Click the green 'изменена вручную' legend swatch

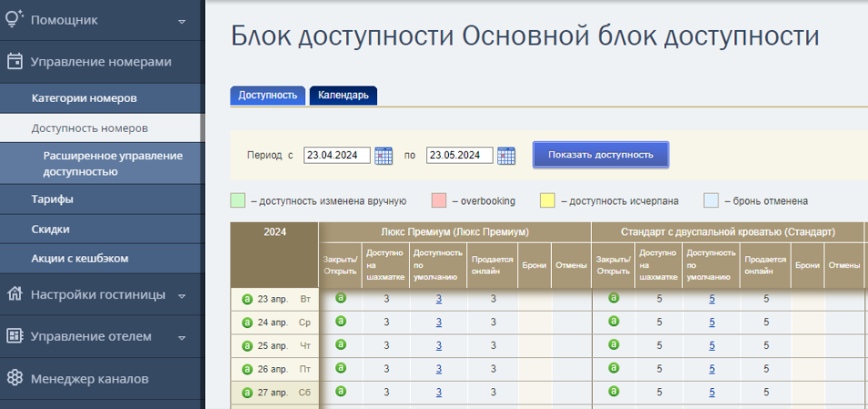click(238, 201)
